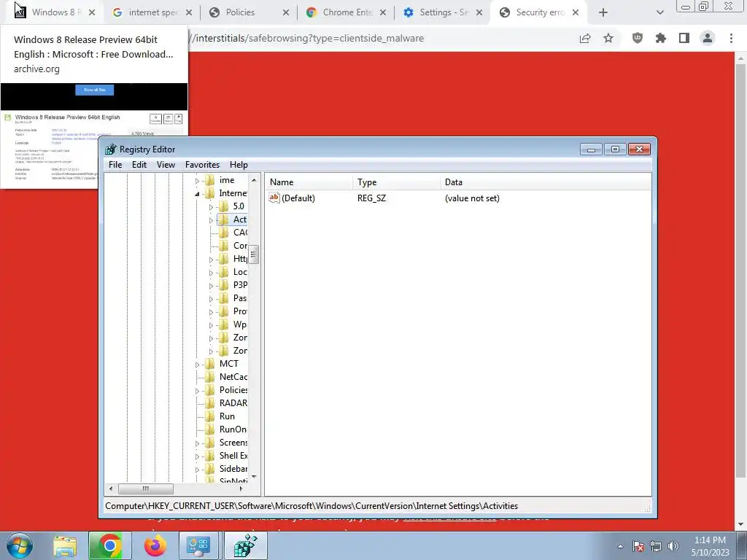Select the Wp registry key folder
This screenshot has height=560, width=747.
(x=233, y=324)
